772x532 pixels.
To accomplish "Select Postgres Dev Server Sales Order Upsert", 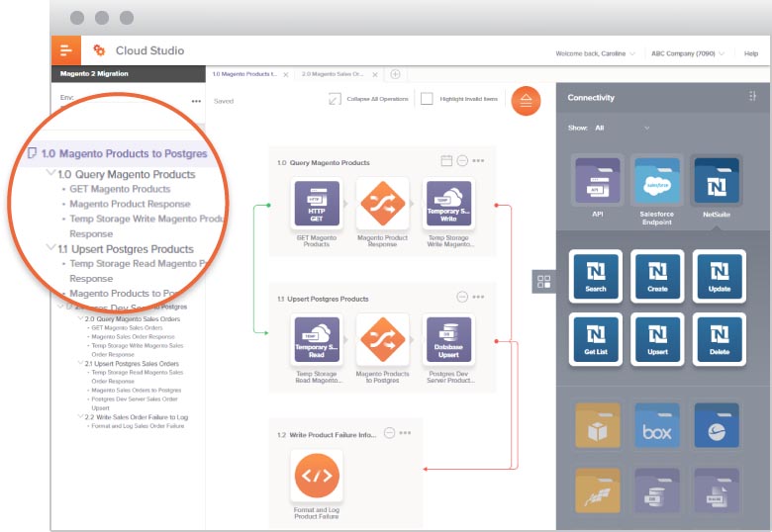I will [135, 403].
